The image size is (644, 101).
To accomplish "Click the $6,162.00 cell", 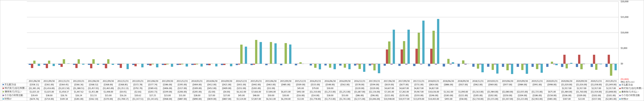I will click(x=242, y=92).
